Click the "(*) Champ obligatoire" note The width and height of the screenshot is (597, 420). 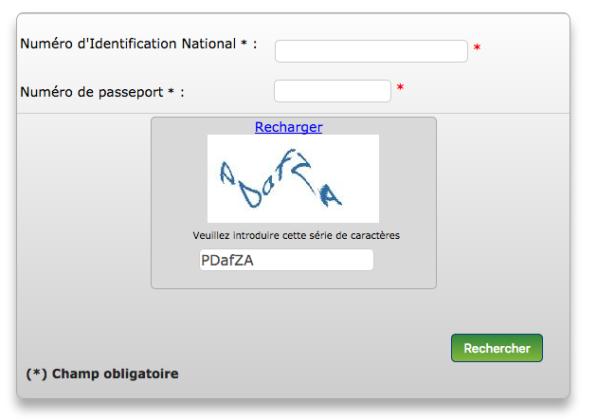tap(102, 374)
